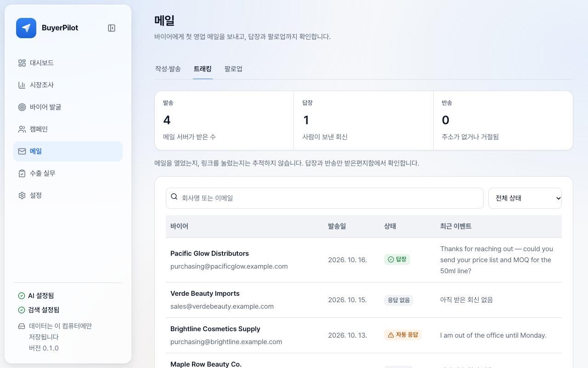This screenshot has height=368, width=588.
Task: Click purchasing@pacificglow.example.com email
Action: (x=229, y=266)
